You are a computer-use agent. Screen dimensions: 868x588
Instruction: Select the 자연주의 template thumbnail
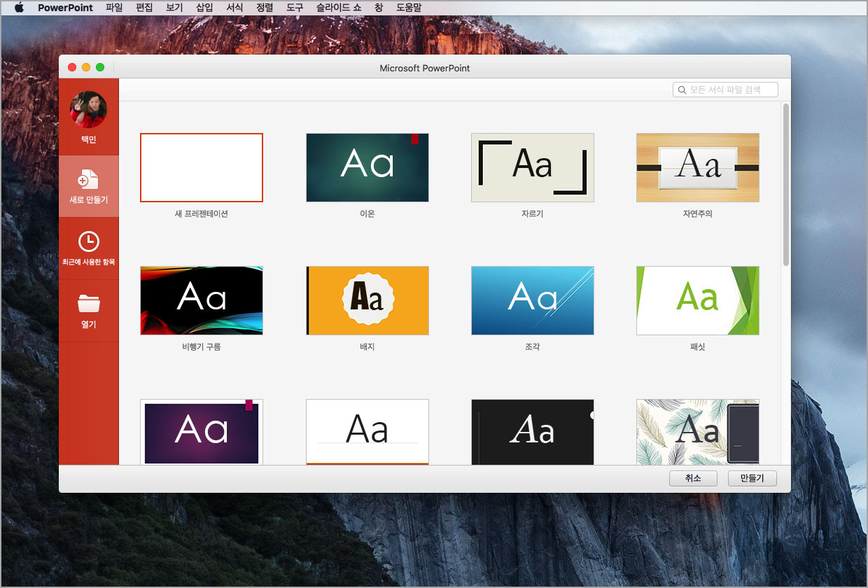698,167
